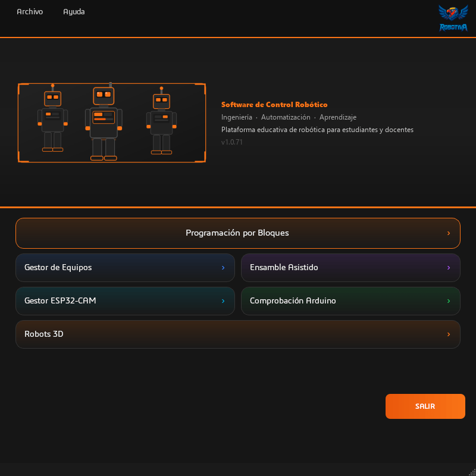Click orange chevron on Robots 3D
476x476 pixels.
pos(449,334)
